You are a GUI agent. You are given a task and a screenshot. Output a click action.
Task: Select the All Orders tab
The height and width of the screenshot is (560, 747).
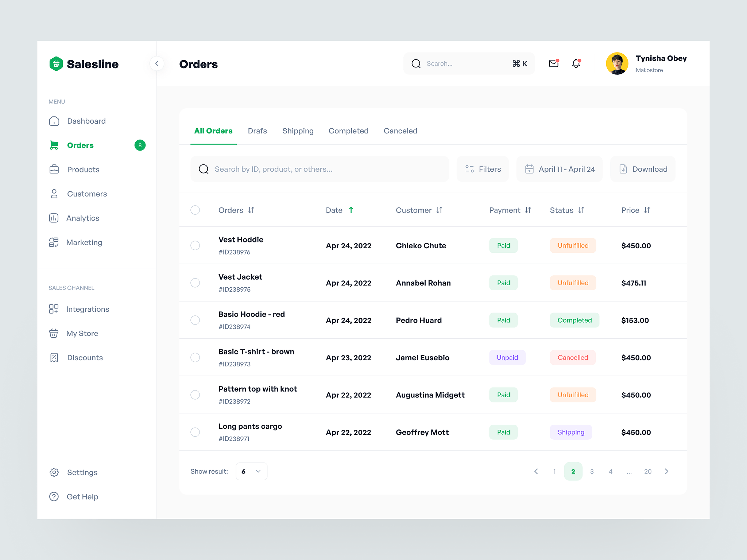(x=213, y=131)
